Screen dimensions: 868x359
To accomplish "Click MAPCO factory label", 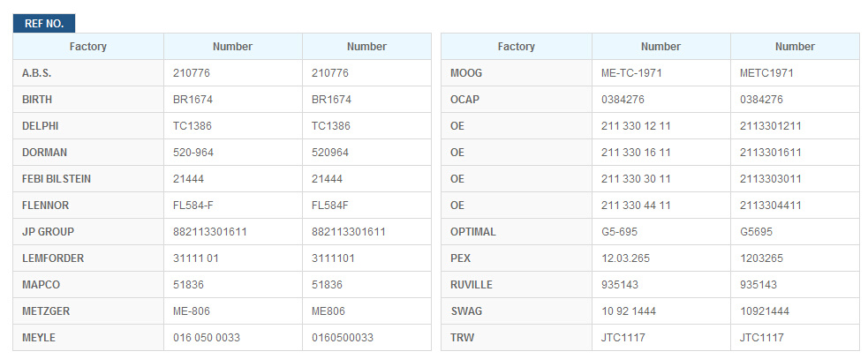I will point(41,285).
